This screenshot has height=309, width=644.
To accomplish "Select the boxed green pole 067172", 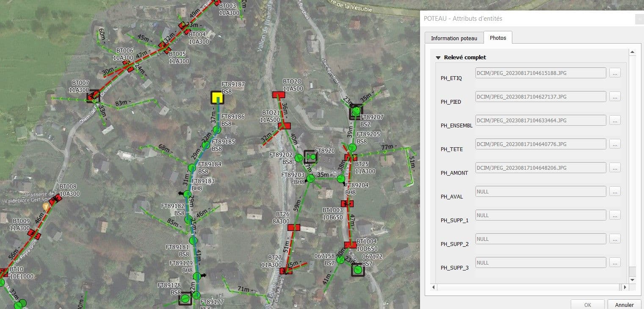I will coord(358,270).
